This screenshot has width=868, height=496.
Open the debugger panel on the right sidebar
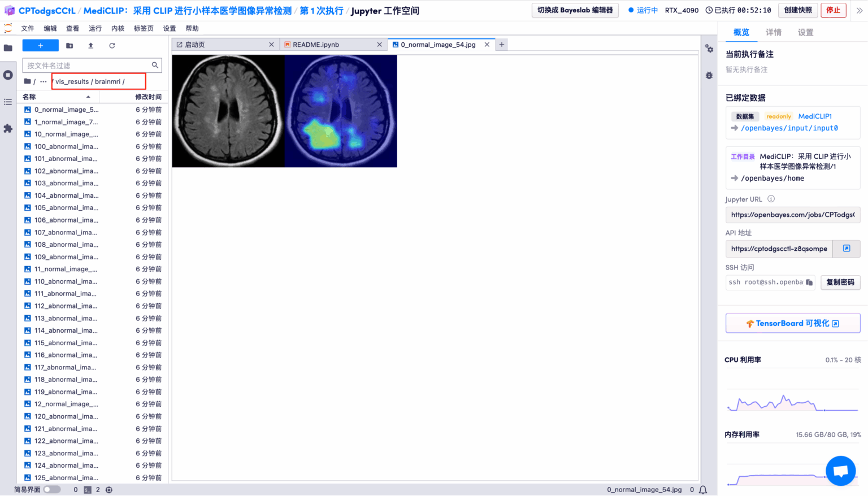pyautogui.click(x=709, y=75)
